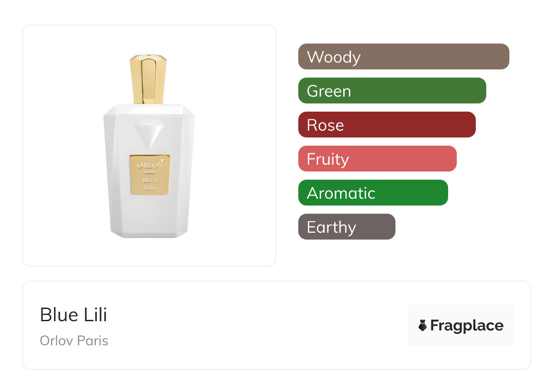Select the Aromatic accord bar

373,193
